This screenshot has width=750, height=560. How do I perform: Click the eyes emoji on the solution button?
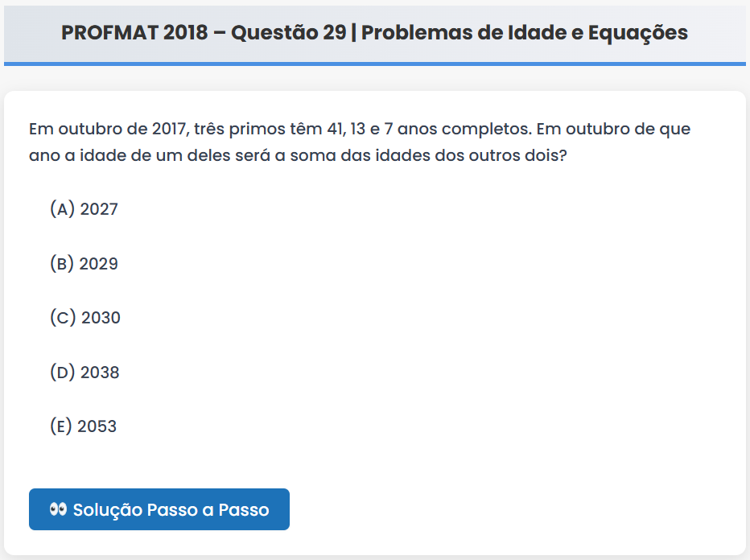pos(57,509)
